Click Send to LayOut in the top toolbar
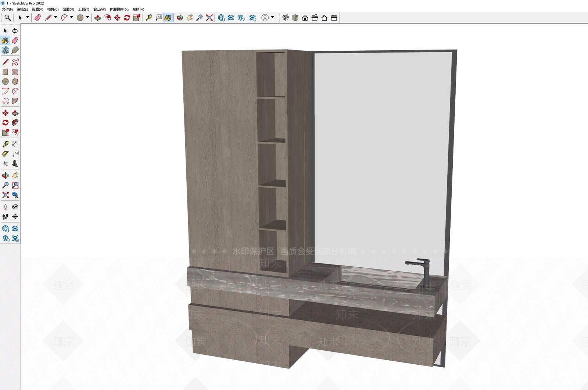The height and width of the screenshot is (390, 588). [x=241, y=18]
